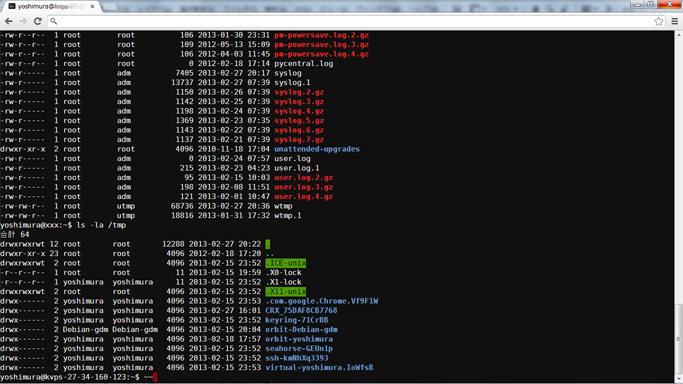The width and height of the screenshot is (683, 384).
Task: Click orbit-Debian-gdm directory name
Action: pos(301,330)
